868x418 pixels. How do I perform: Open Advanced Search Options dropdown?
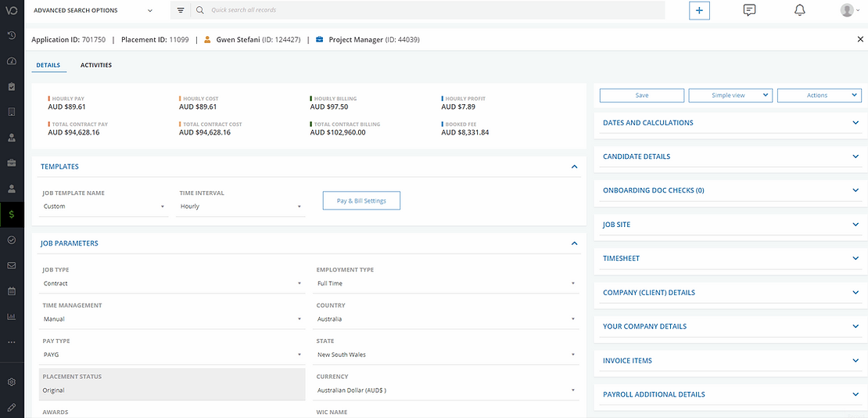[93, 10]
